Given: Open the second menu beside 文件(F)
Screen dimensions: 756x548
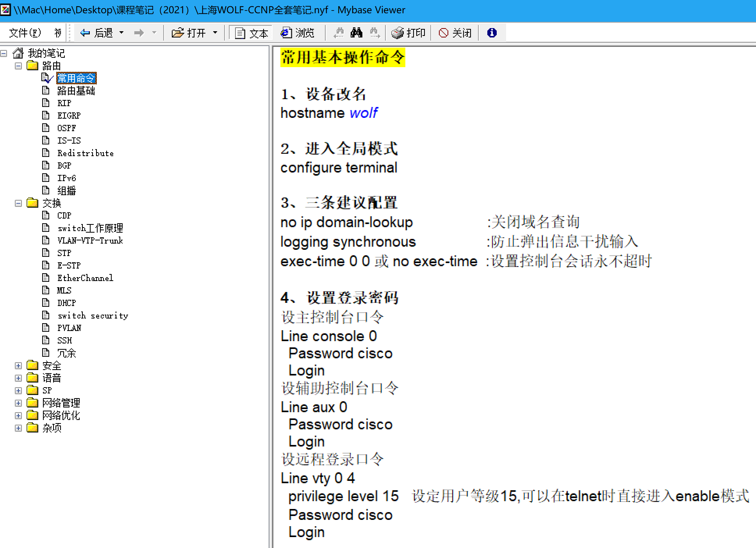Looking at the screenshot, I should click(x=57, y=33).
